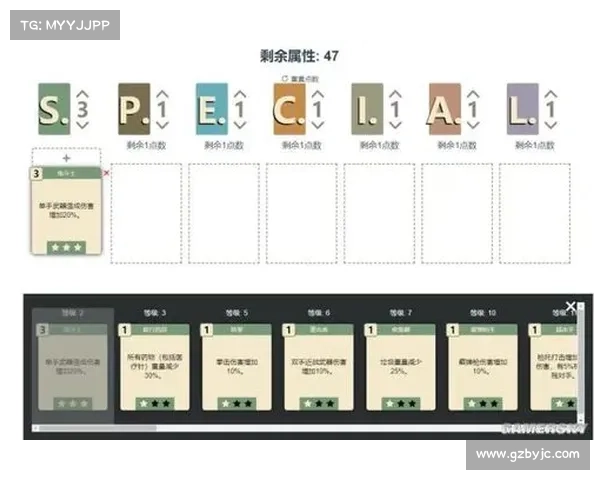Click star rating on level 5 perk card
This screenshot has height=480, width=600.
(237, 403)
